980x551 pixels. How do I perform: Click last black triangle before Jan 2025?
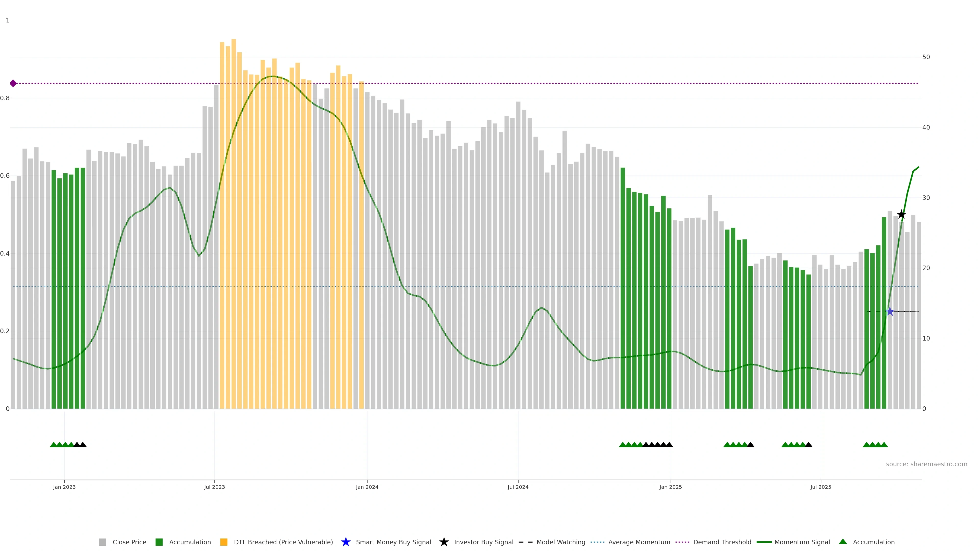point(669,445)
